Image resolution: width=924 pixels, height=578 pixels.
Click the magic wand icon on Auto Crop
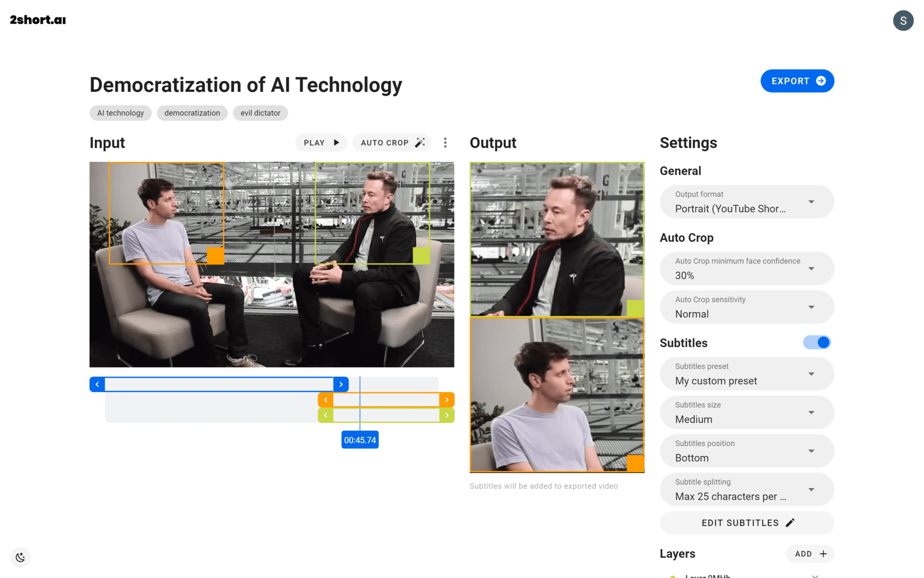click(420, 143)
